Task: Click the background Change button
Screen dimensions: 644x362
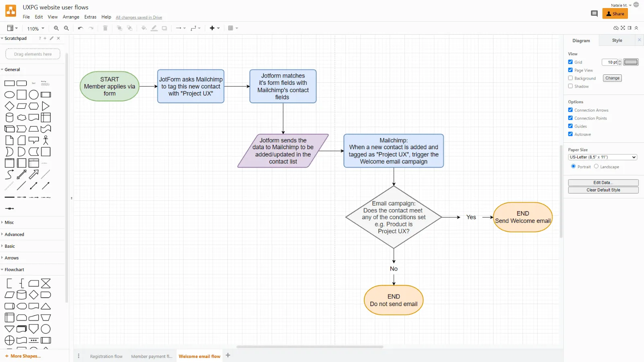Action: pyautogui.click(x=612, y=78)
